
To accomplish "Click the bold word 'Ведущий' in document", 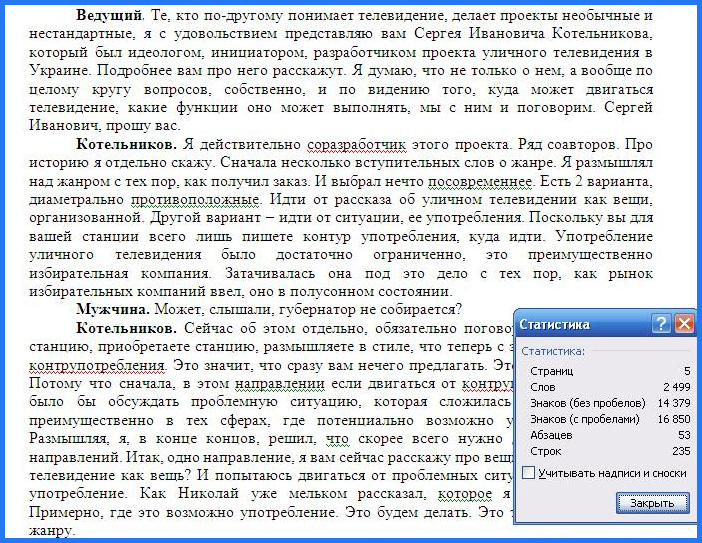I will [109, 16].
